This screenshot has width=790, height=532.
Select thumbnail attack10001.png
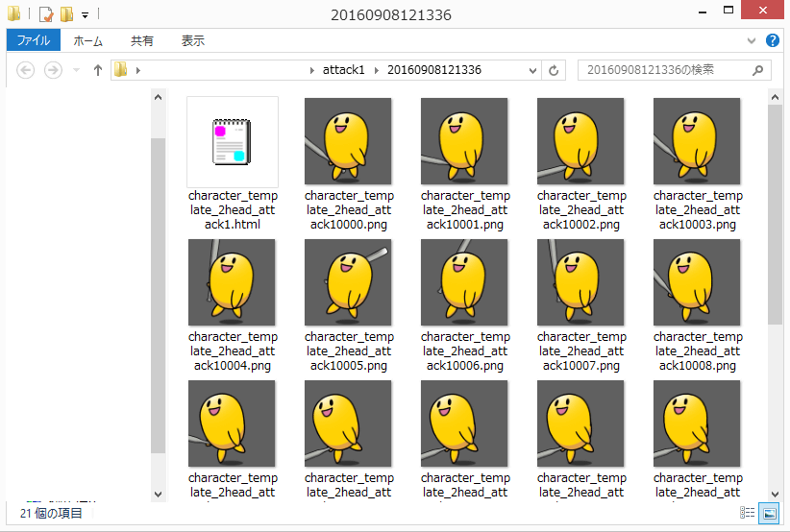[464, 141]
